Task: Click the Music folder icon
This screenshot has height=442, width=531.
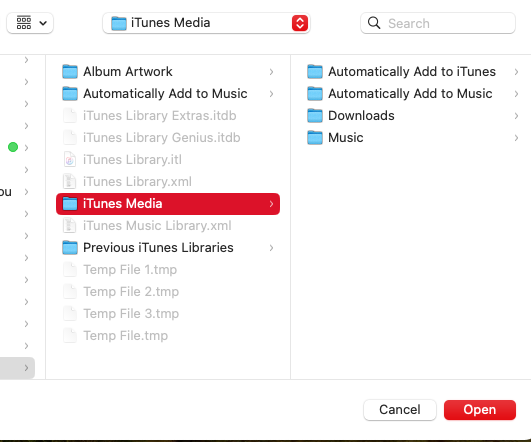Action: tap(315, 138)
